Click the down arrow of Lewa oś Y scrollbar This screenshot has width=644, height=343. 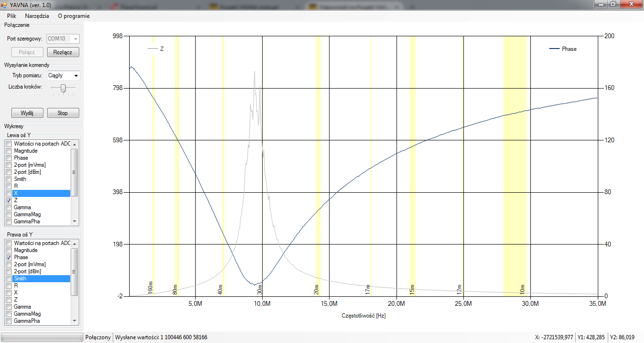[x=74, y=221]
